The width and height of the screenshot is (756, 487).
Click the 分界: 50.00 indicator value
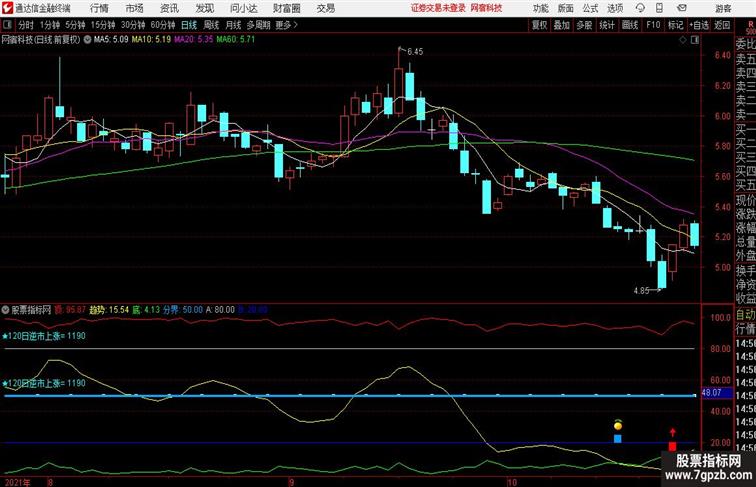(x=182, y=310)
